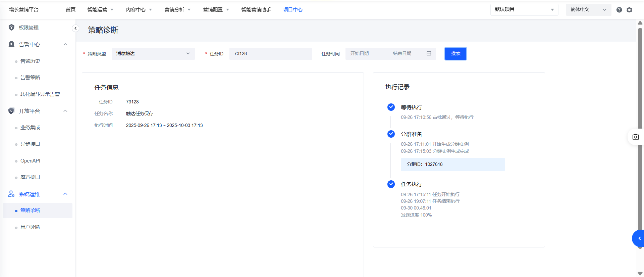Open the 默认项目 project selector
This screenshot has width=644, height=277.
click(x=524, y=10)
